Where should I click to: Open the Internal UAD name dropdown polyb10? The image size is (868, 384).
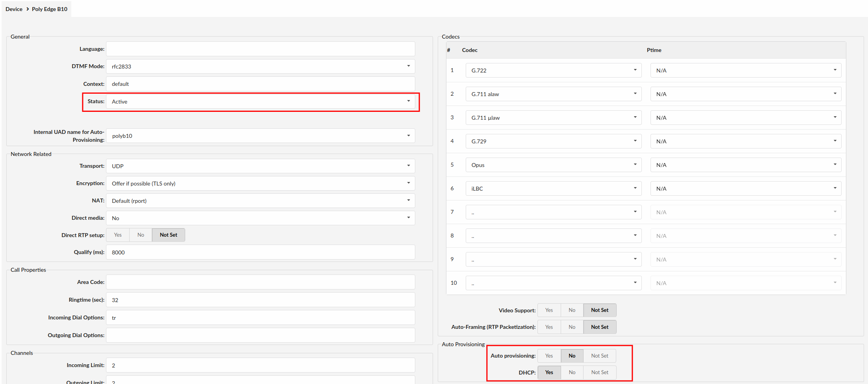tap(260, 136)
